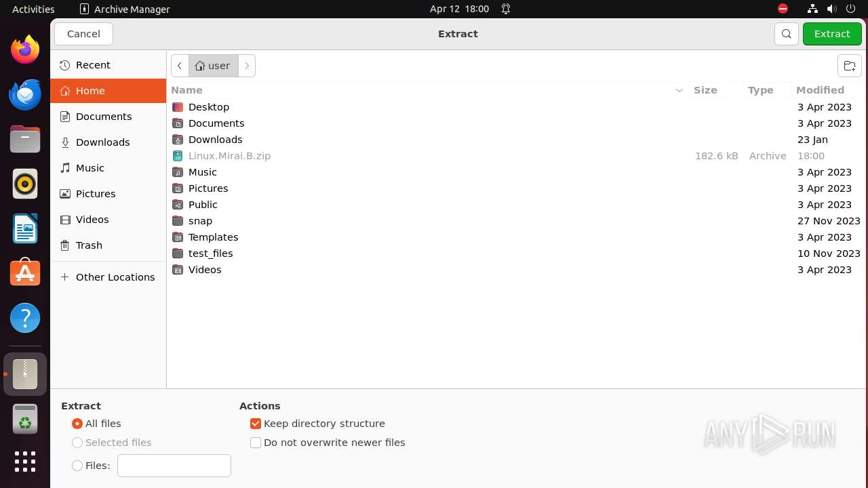Viewport: 868px width, 488px height.
Task: Click the red do-not-disturb tray icon
Action: click(783, 9)
